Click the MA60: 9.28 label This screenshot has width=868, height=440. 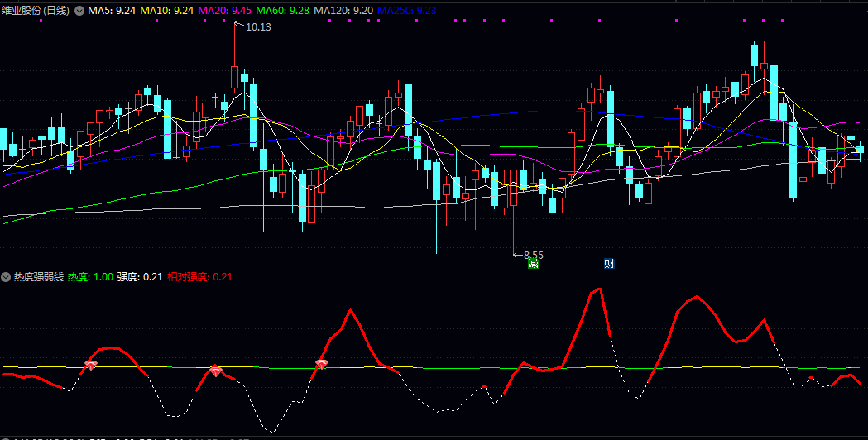tap(282, 11)
